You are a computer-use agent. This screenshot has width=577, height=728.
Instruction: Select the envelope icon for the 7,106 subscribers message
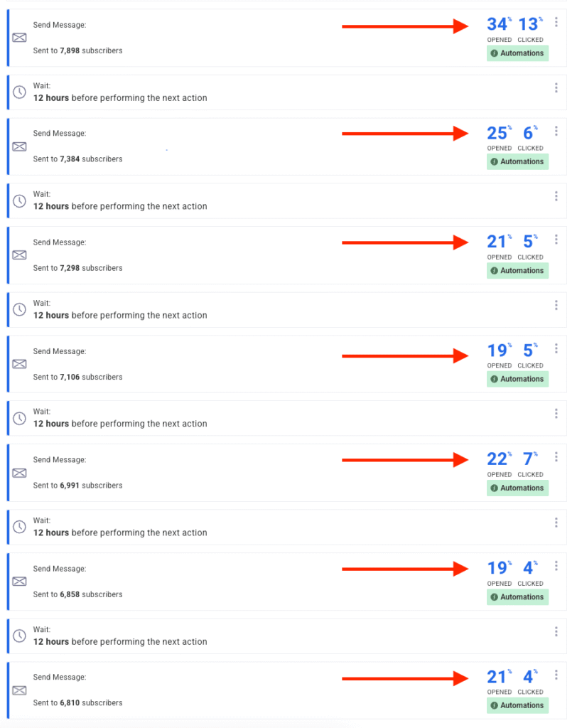pyautogui.click(x=19, y=363)
